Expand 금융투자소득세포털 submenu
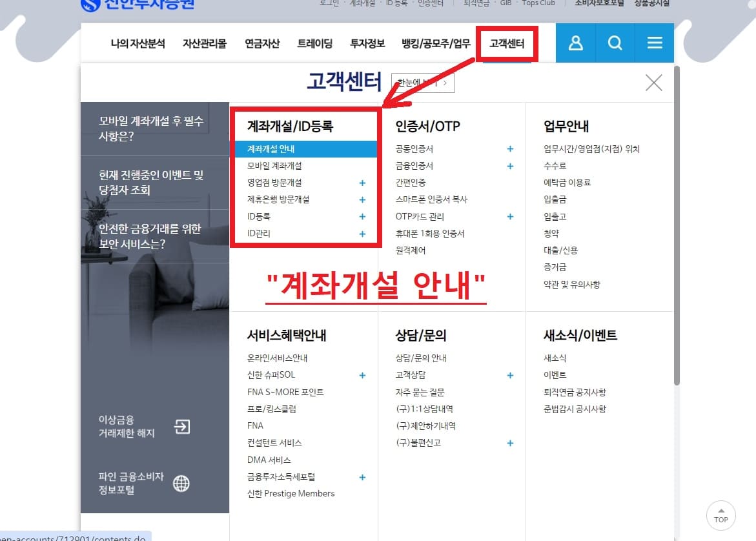 (x=362, y=476)
